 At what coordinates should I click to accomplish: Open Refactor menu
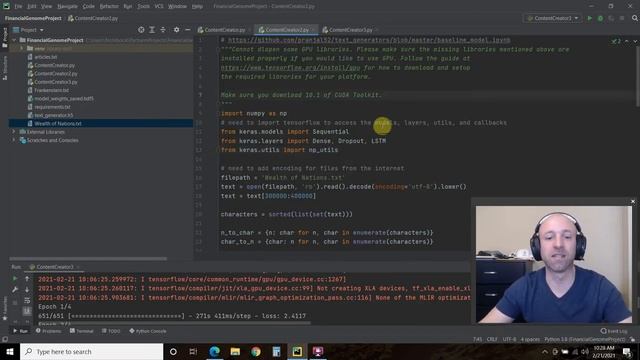(109, 6)
